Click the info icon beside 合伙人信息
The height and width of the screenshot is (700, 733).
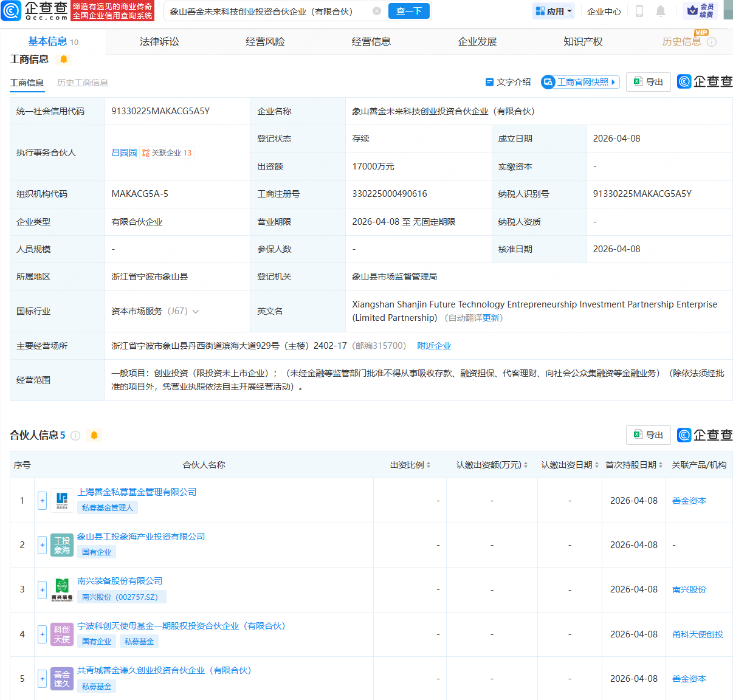coord(75,435)
